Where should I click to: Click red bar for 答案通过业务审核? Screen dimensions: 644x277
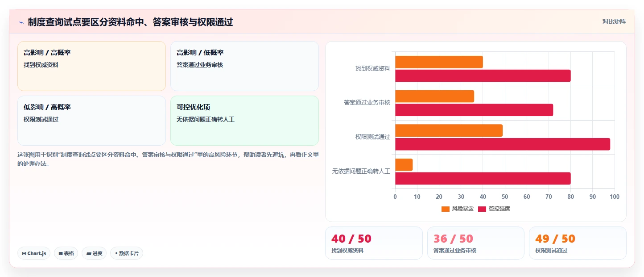coord(474,110)
